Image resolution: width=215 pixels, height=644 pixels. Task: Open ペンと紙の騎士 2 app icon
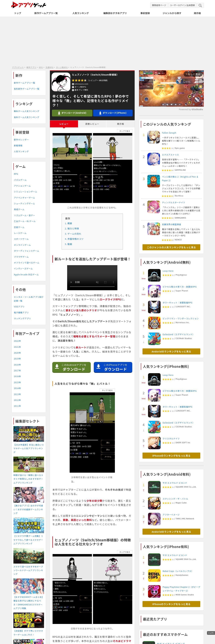[153, 181]
